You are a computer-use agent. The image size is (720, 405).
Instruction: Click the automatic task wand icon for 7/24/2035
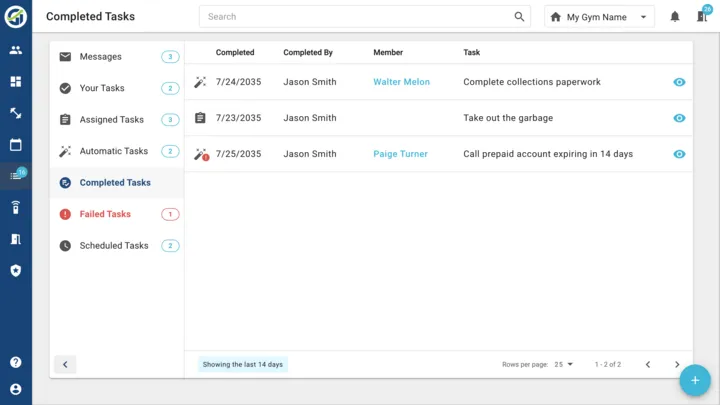[200, 82]
